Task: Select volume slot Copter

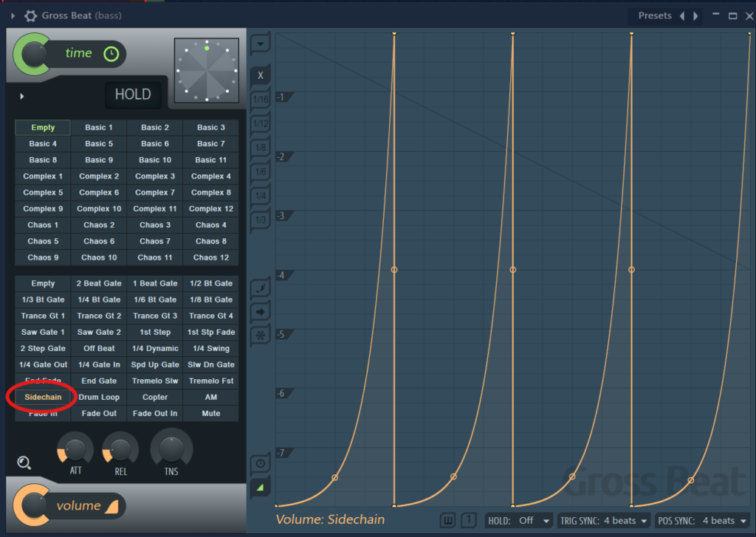Action: [155, 398]
